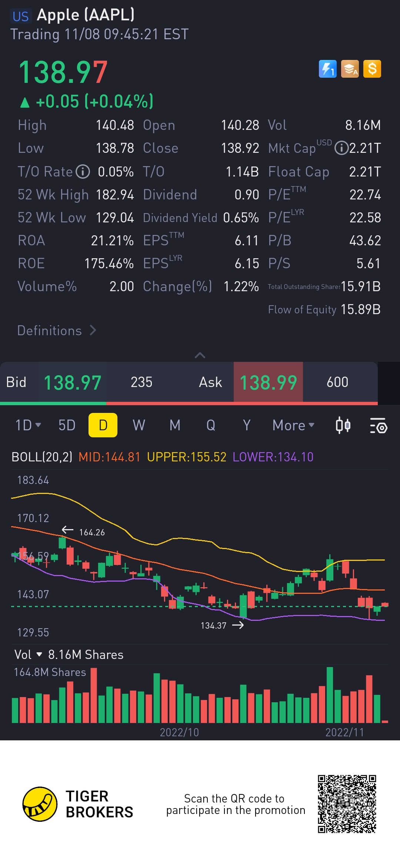Switch to W weekly chart tab

[x=139, y=425]
